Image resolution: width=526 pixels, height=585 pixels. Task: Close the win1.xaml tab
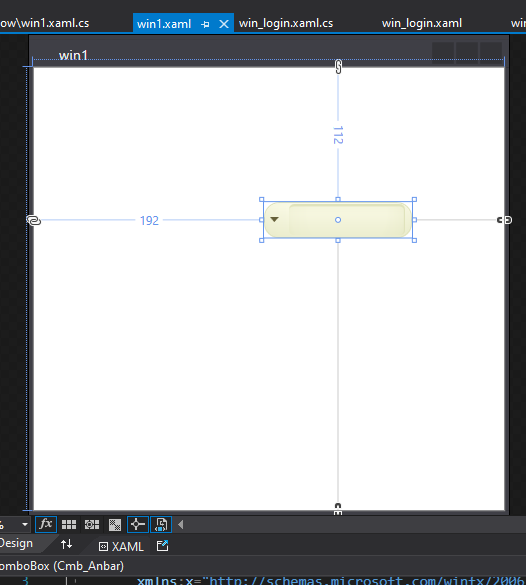point(224,24)
